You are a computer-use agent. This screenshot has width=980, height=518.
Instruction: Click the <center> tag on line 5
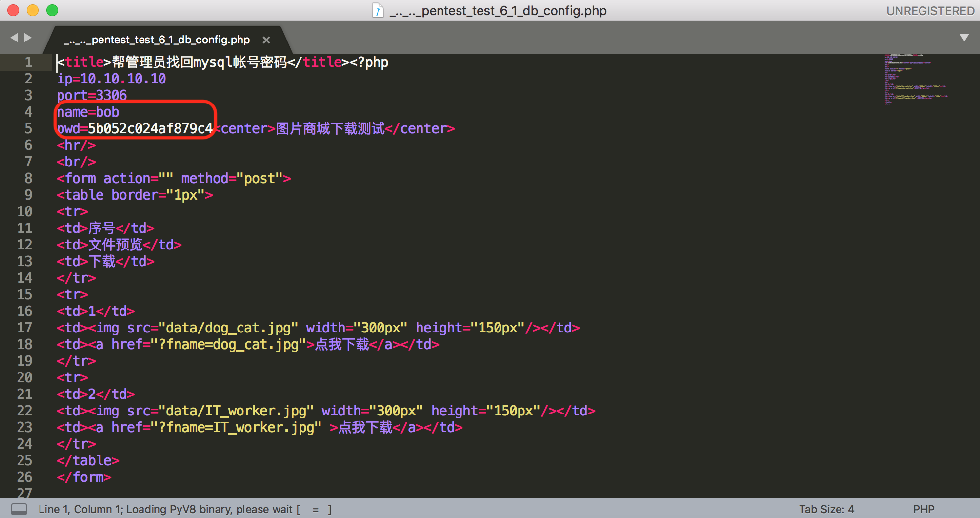point(244,128)
